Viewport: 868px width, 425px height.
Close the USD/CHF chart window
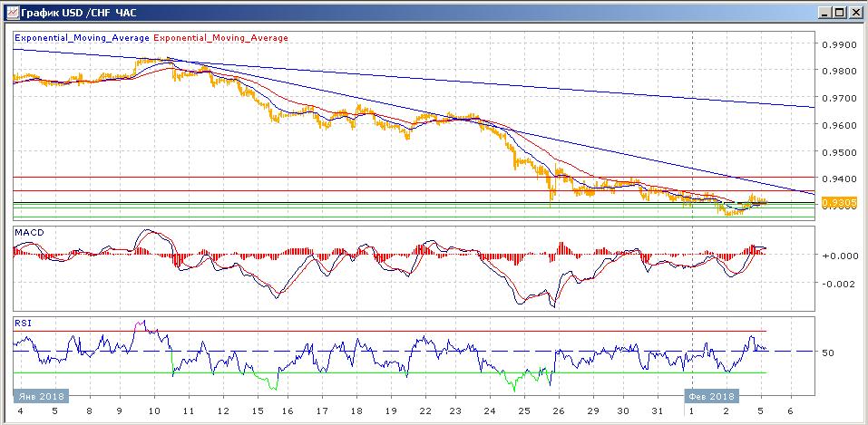(x=854, y=12)
